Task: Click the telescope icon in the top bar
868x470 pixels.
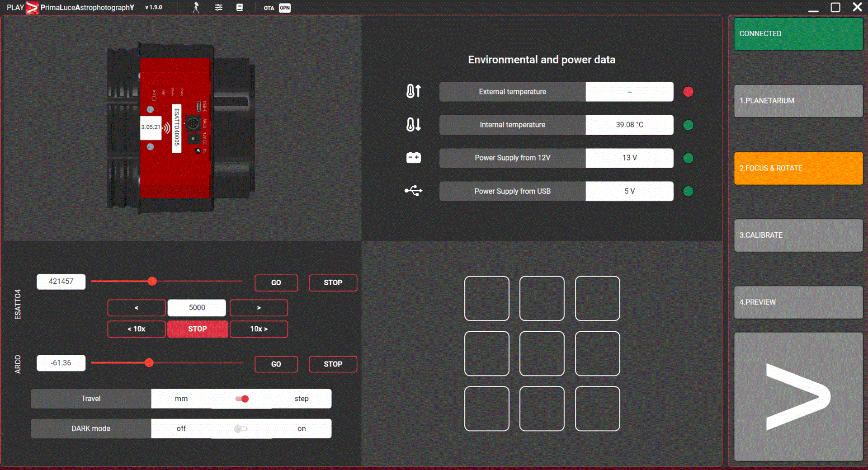Action: tap(196, 8)
